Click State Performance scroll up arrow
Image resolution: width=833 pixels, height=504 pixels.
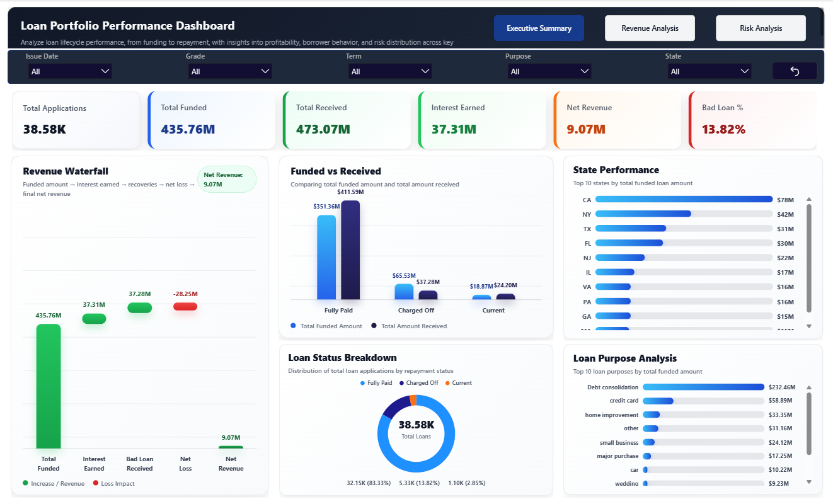(809, 199)
